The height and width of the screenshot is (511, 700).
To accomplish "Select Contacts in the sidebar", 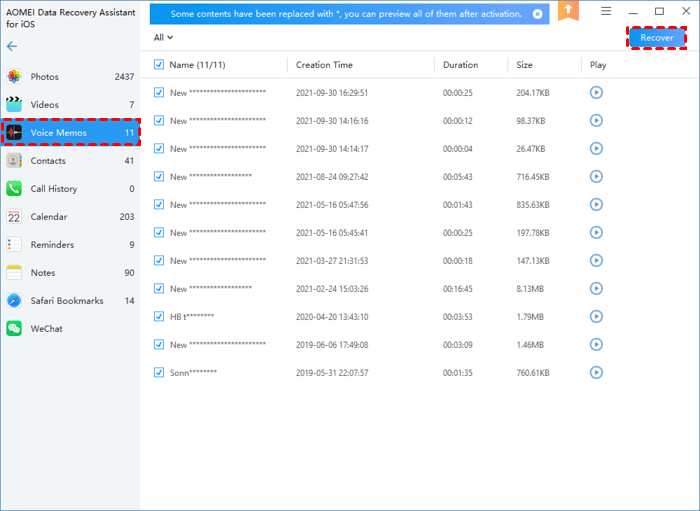I will click(x=48, y=161).
